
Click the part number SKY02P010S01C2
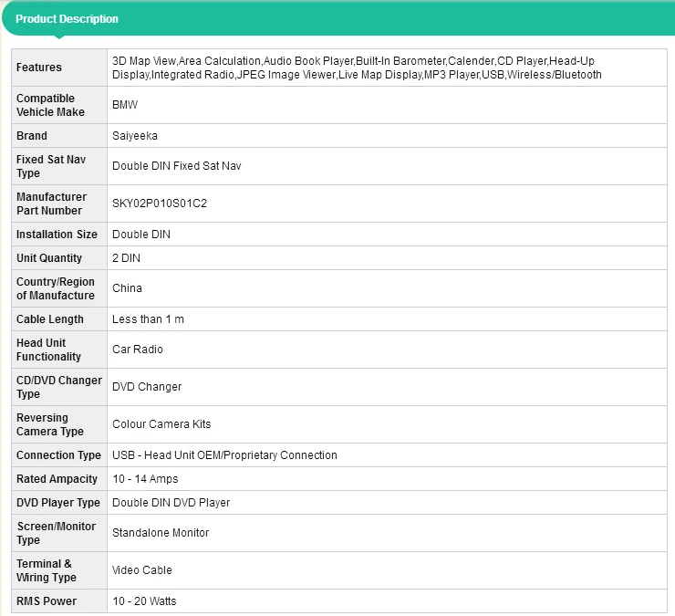(160, 204)
